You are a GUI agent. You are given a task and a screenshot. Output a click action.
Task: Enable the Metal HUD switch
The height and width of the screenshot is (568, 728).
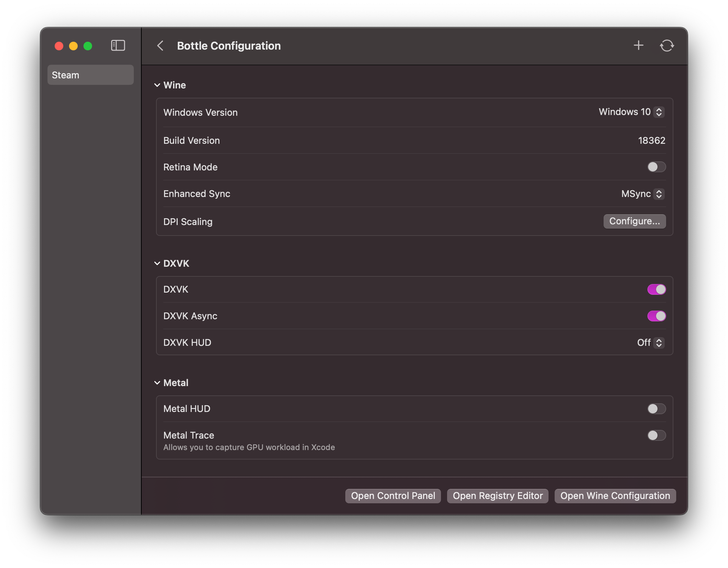pyautogui.click(x=656, y=408)
